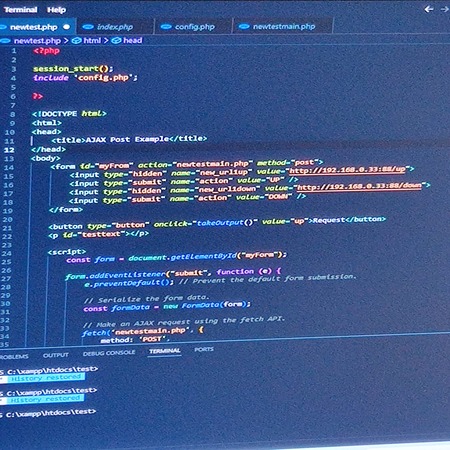The height and width of the screenshot is (450, 450).
Task: Click the PHP icon on newtestmain.php tab
Action: pos(244,26)
